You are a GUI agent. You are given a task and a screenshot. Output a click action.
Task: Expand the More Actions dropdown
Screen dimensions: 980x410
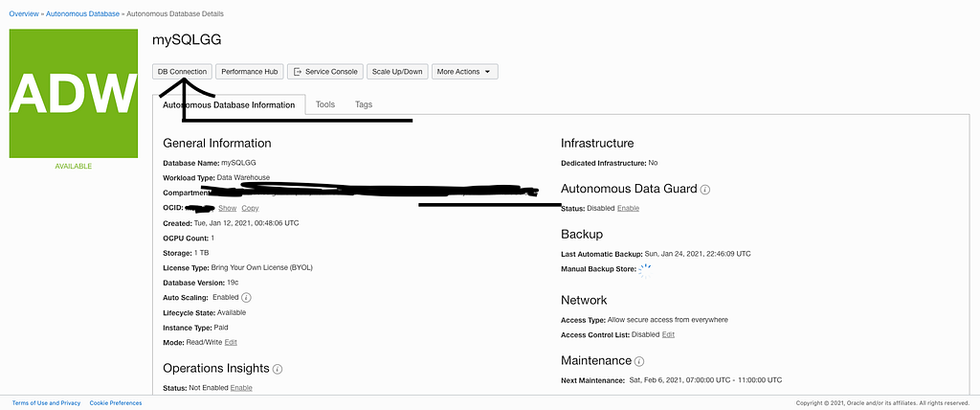(x=464, y=71)
